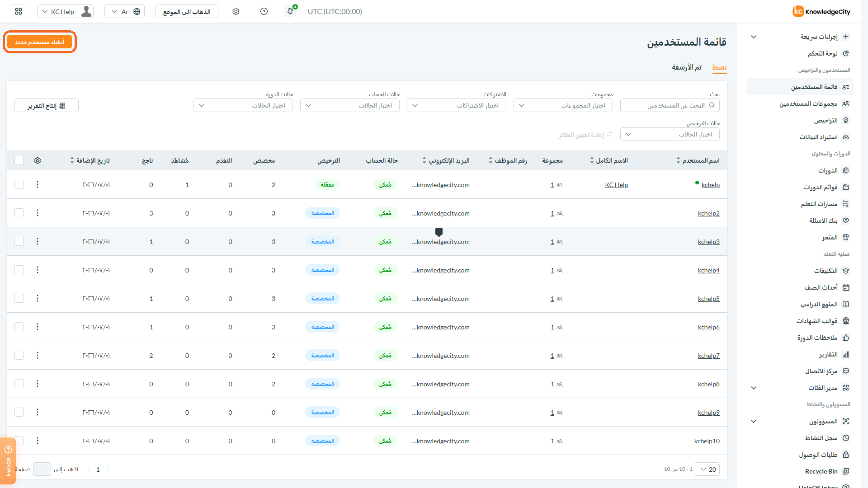The image size is (868, 488).
Task: Switch to the نشط active tab
Action: coord(719,67)
